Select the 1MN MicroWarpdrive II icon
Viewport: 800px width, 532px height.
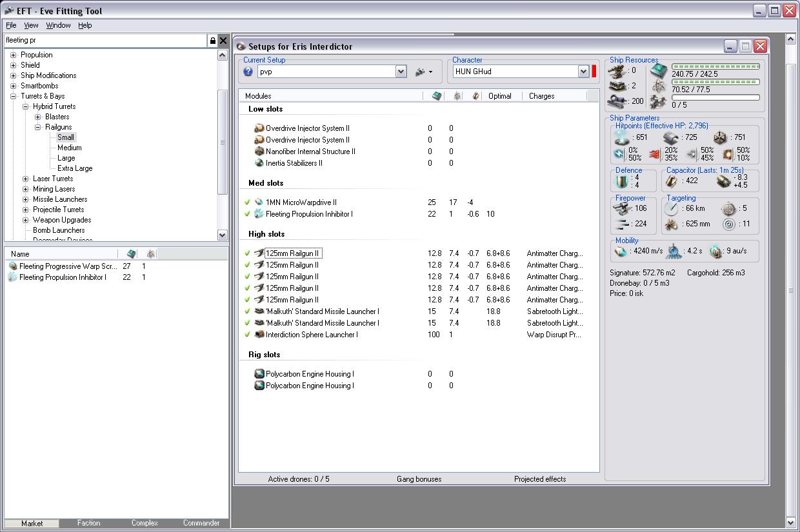(x=259, y=202)
